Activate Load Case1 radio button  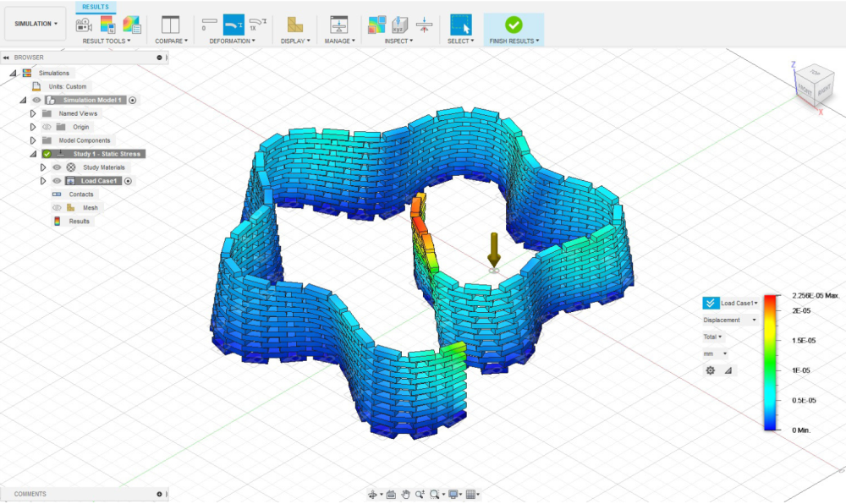[x=129, y=181]
